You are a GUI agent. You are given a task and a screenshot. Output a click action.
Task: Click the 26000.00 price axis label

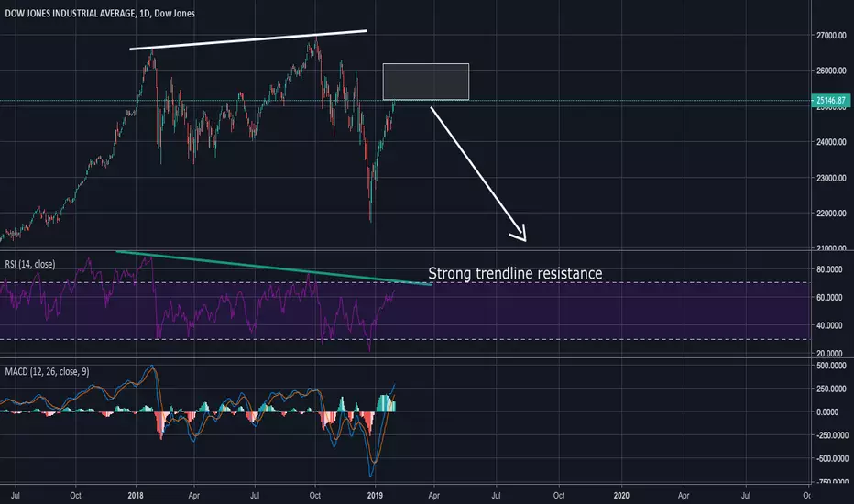pyautogui.click(x=831, y=71)
